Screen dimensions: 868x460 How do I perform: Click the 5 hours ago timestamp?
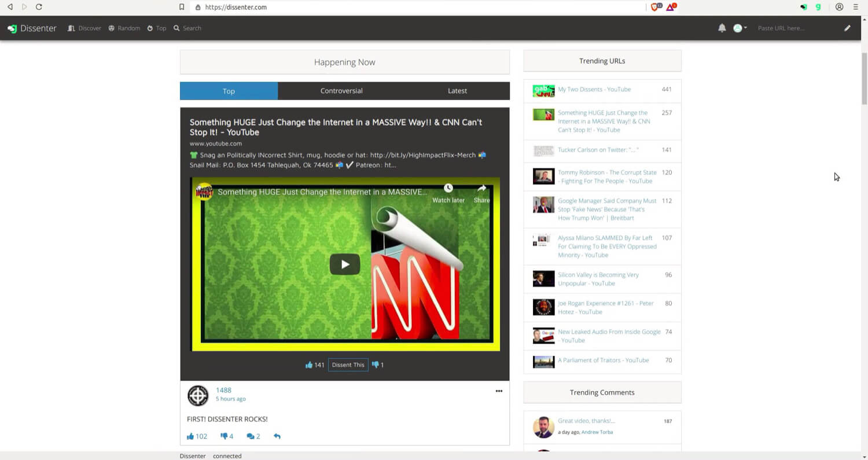point(230,399)
